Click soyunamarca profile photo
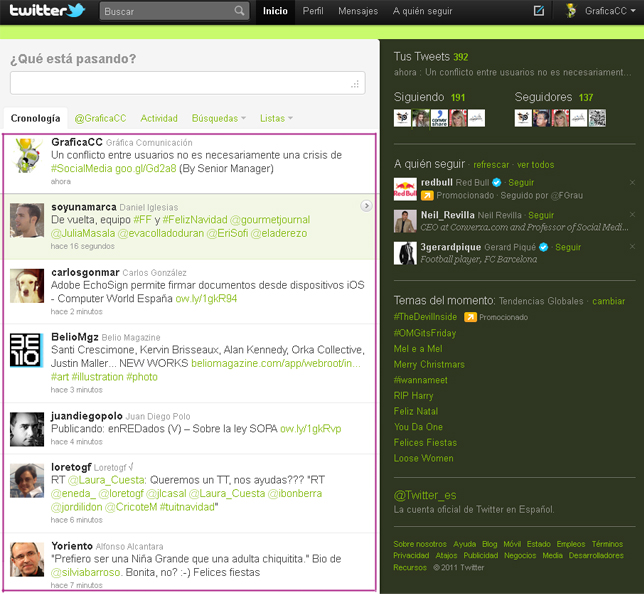 (x=27, y=220)
